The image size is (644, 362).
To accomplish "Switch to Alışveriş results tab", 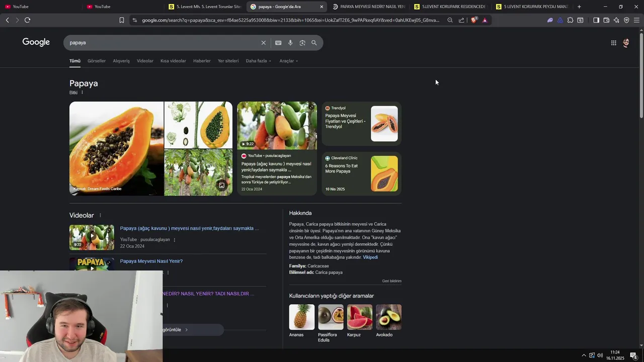I will coord(121,61).
